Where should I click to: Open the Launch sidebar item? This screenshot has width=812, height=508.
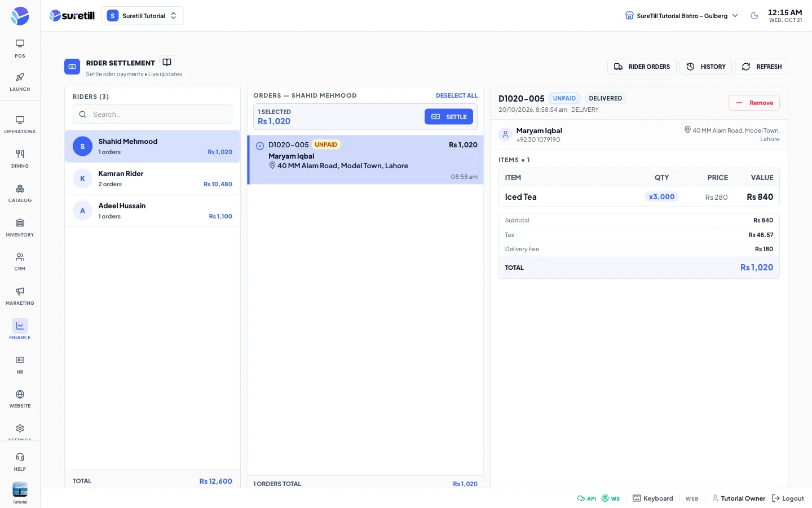(x=20, y=82)
